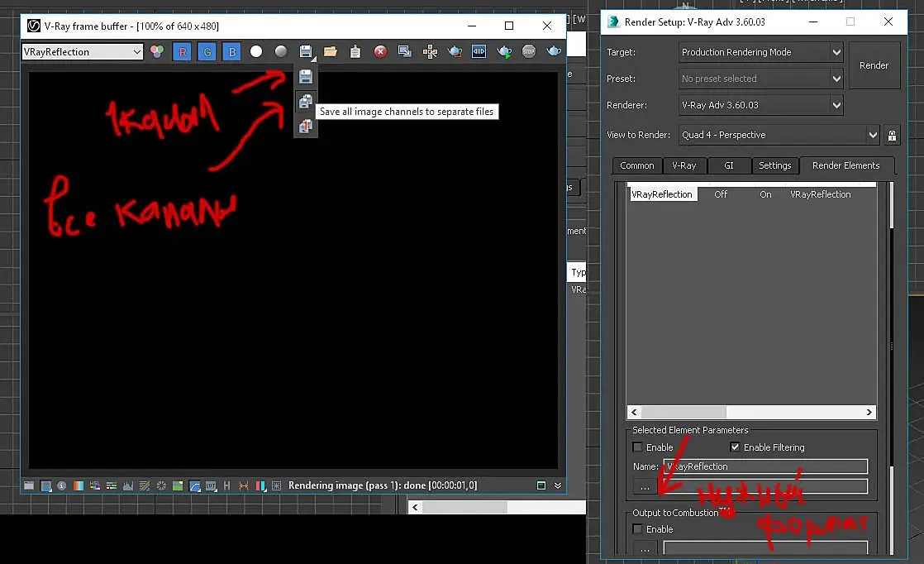The height and width of the screenshot is (564, 924).
Task: Open View to Render dropdown
Action: pos(779,135)
